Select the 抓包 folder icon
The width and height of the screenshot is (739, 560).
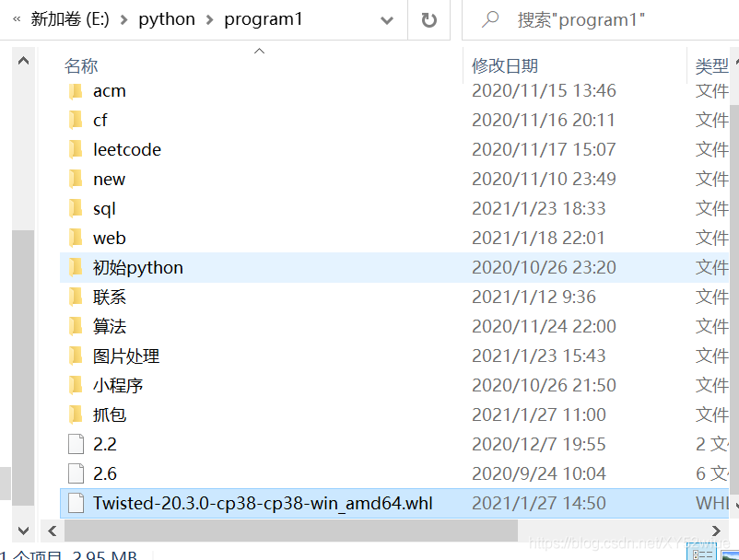coord(76,415)
